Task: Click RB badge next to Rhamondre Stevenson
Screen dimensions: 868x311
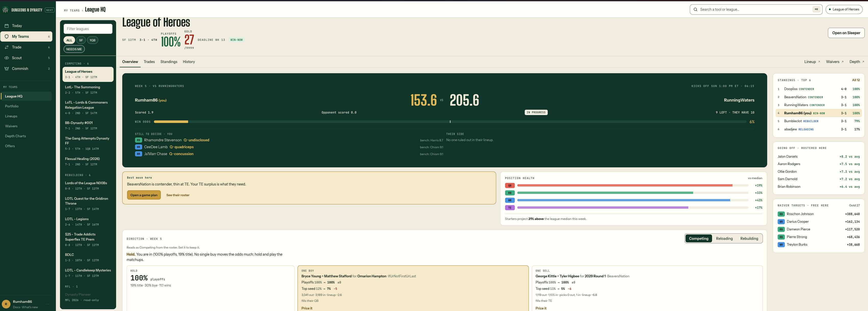Action: [x=139, y=140]
